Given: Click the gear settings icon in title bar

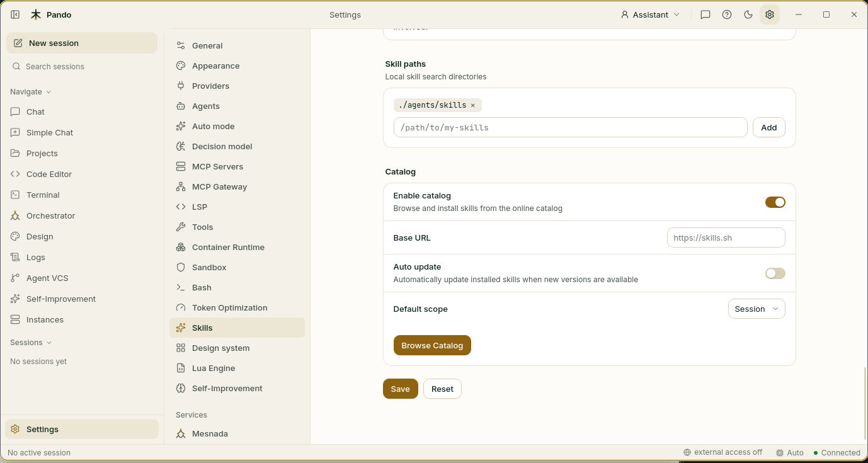Looking at the screenshot, I should (x=770, y=14).
